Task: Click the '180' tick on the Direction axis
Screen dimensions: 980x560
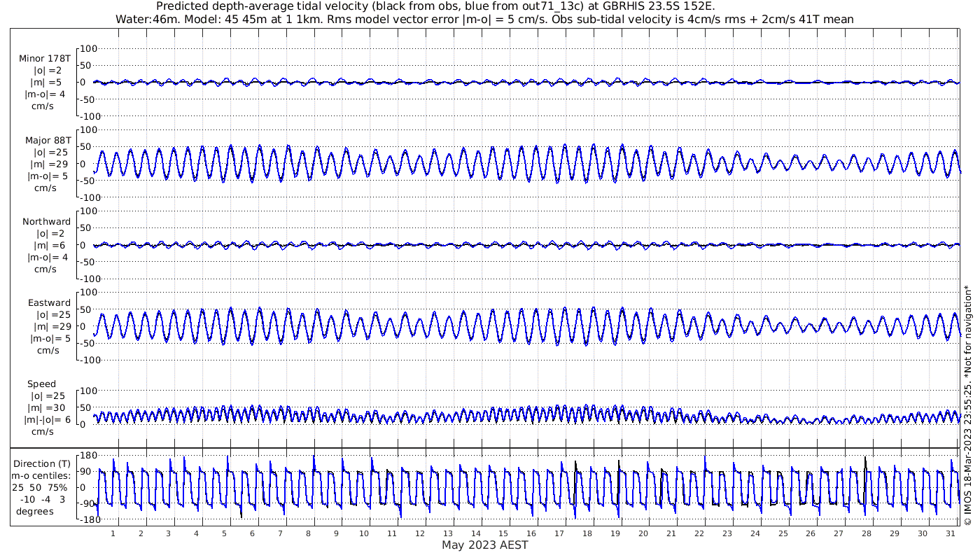Action: point(87,456)
